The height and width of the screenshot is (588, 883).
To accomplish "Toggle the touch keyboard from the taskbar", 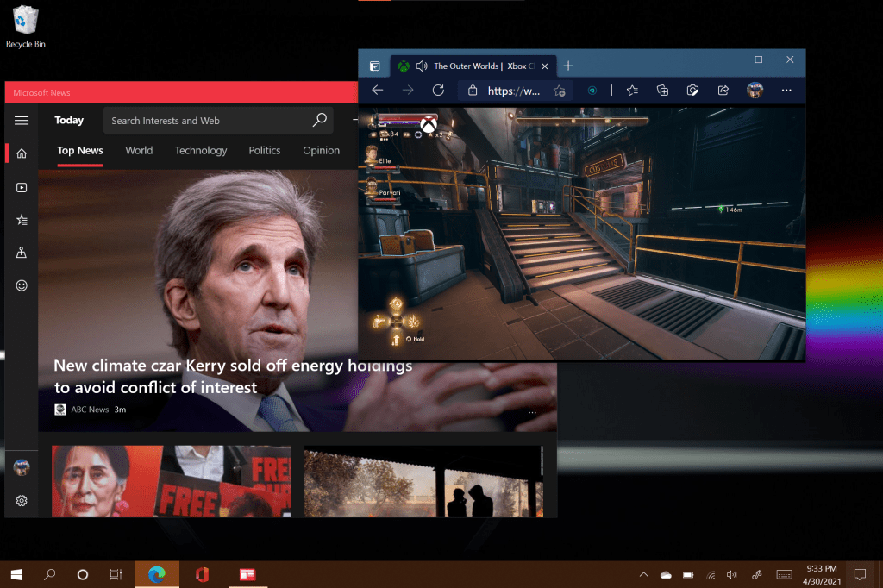I will tap(784, 574).
